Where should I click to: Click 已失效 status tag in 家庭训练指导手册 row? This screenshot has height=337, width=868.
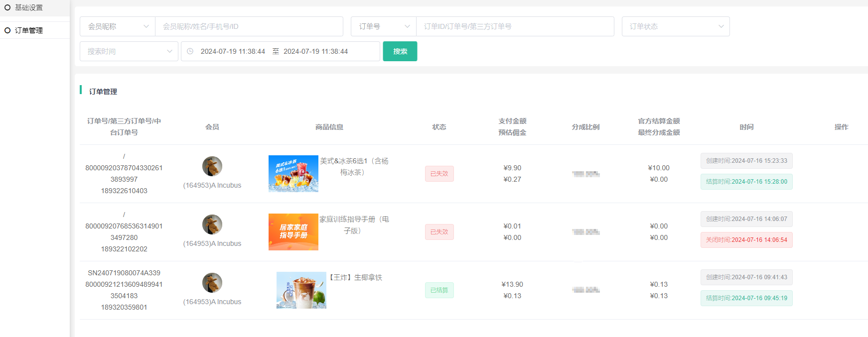pos(439,232)
